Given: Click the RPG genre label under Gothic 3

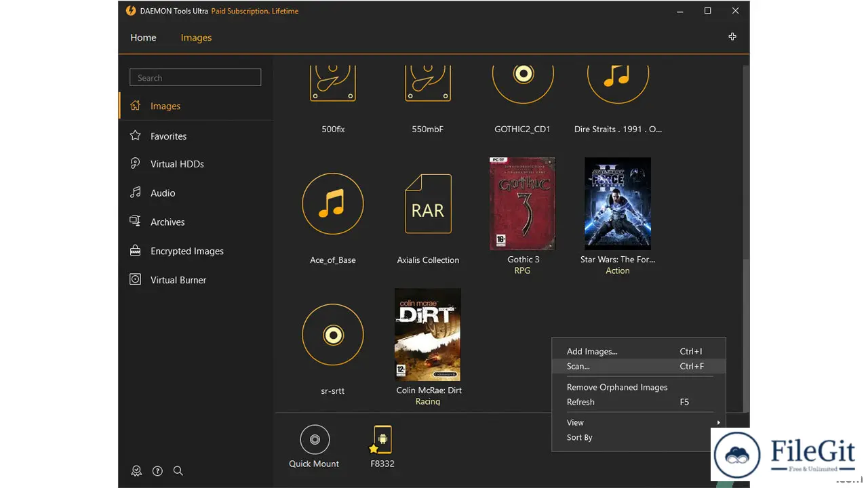Looking at the screenshot, I should coord(522,270).
